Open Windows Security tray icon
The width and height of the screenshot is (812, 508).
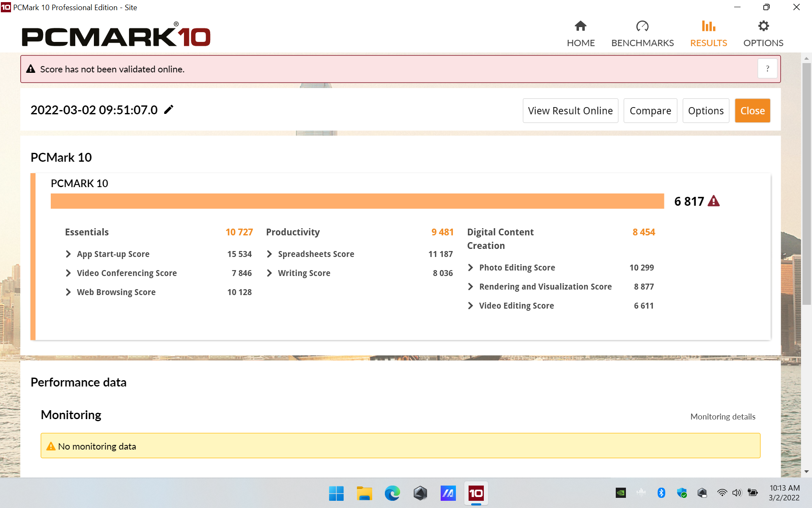click(682, 492)
